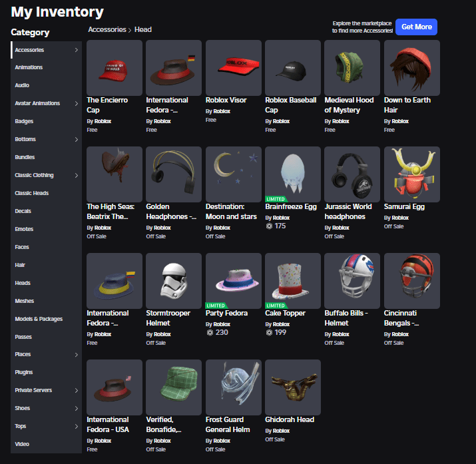Click Robux icon beside price 230
Viewport: 476px width, 464px height.
(210, 333)
